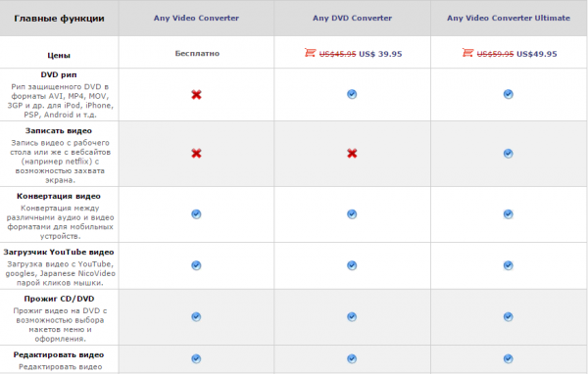The height and width of the screenshot is (374, 588).
Task: Click the Главные функции header
Action: (x=59, y=19)
